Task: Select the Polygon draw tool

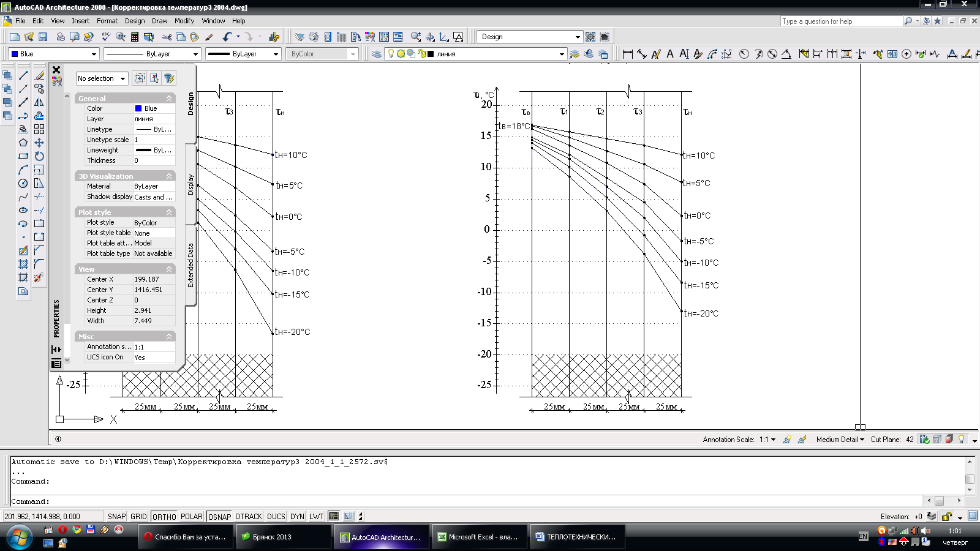Action: [23, 143]
